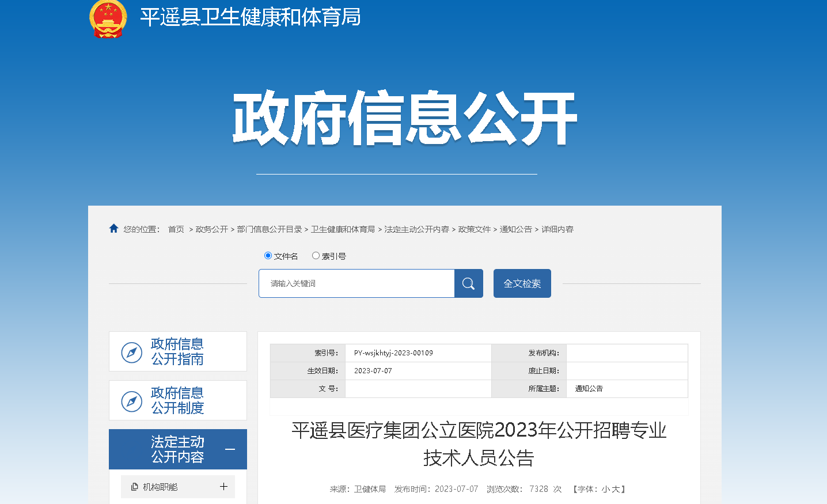Viewport: 827px width, 504px height.
Task: Expand 机构职能 with plus sign
Action: click(223, 487)
